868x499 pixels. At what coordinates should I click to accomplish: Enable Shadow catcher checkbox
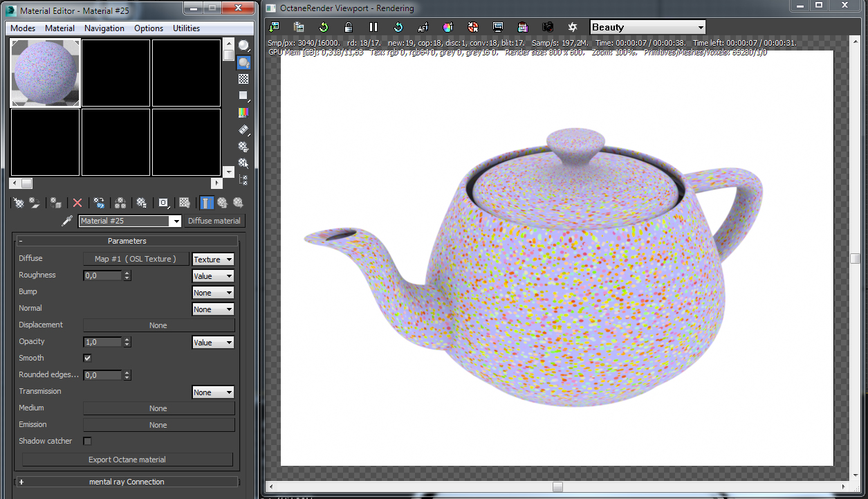pyautogui.click(x=87, y=441)
